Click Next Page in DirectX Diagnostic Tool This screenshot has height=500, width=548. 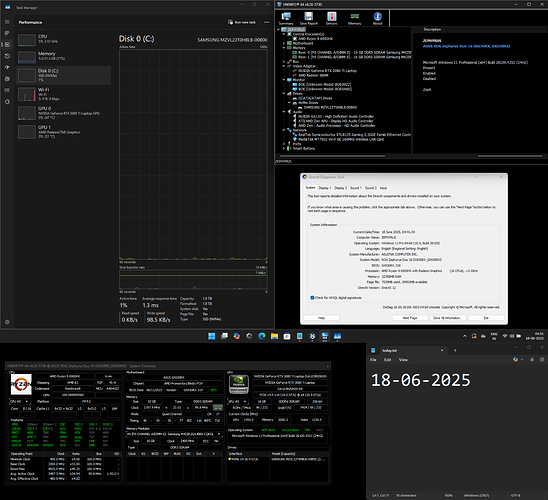coord(410,318)
